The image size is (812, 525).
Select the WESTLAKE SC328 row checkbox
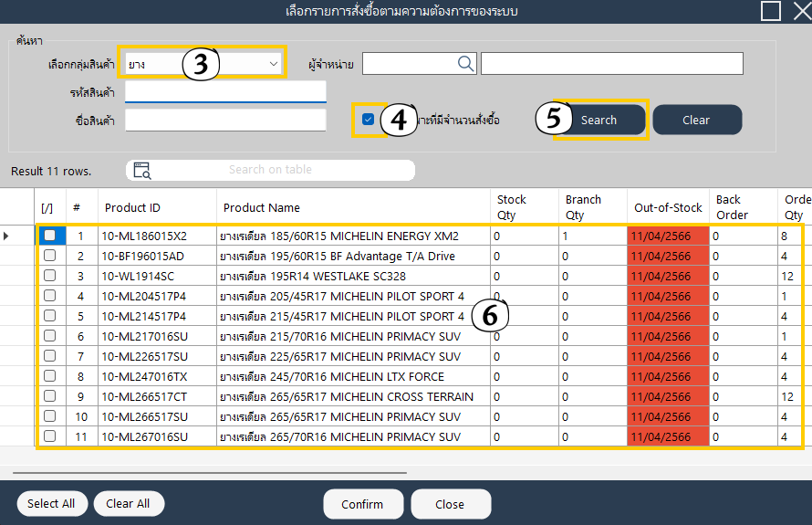(x=49, y=276)
